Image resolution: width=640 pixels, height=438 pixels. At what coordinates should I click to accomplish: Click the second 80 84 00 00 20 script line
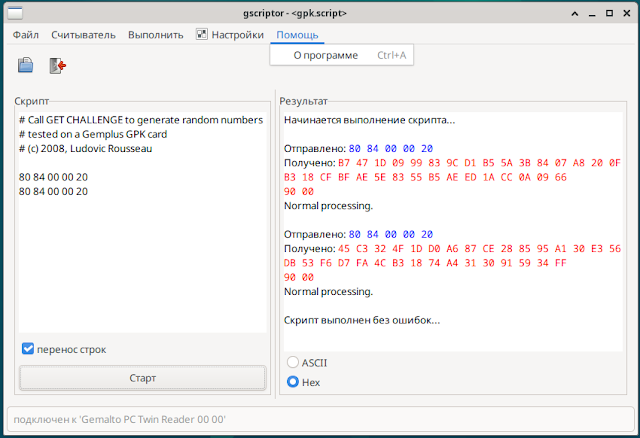pyautogui.click(x=53, y=191)
